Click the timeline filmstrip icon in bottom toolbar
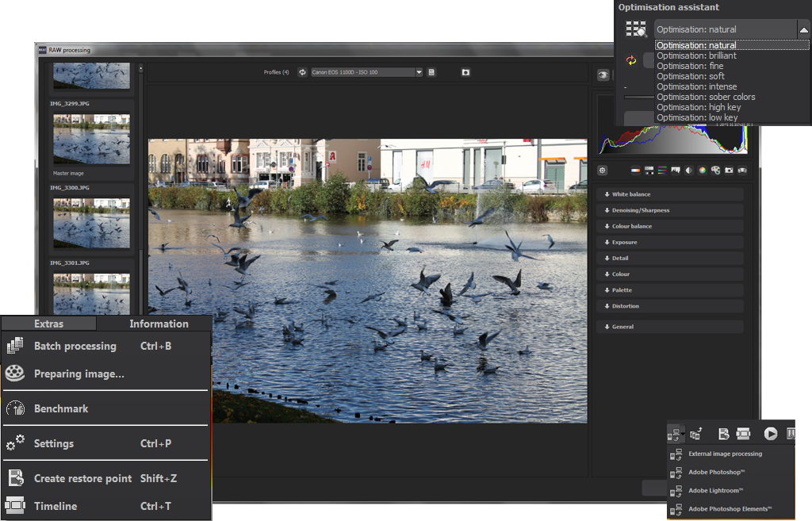Screen dimensions: 812x521 [743, 434]
